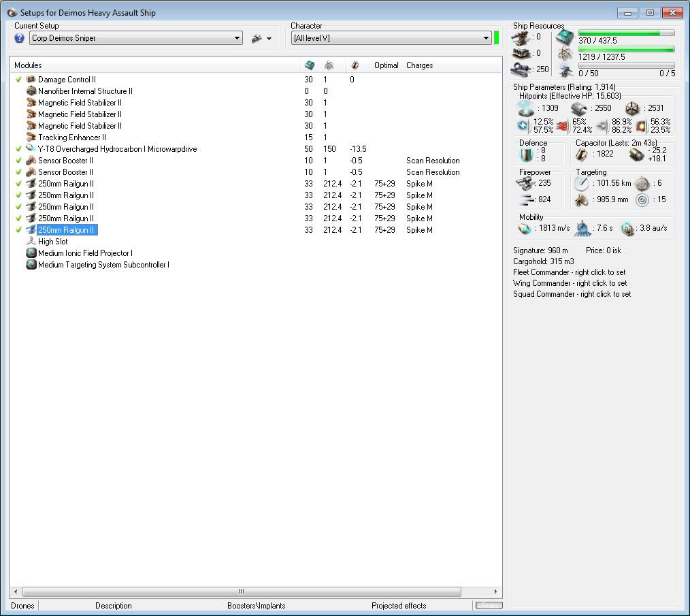Viewport: 690px width, 616px height.
Task: Click the green character skill indicator swatch
Action: 496,38
